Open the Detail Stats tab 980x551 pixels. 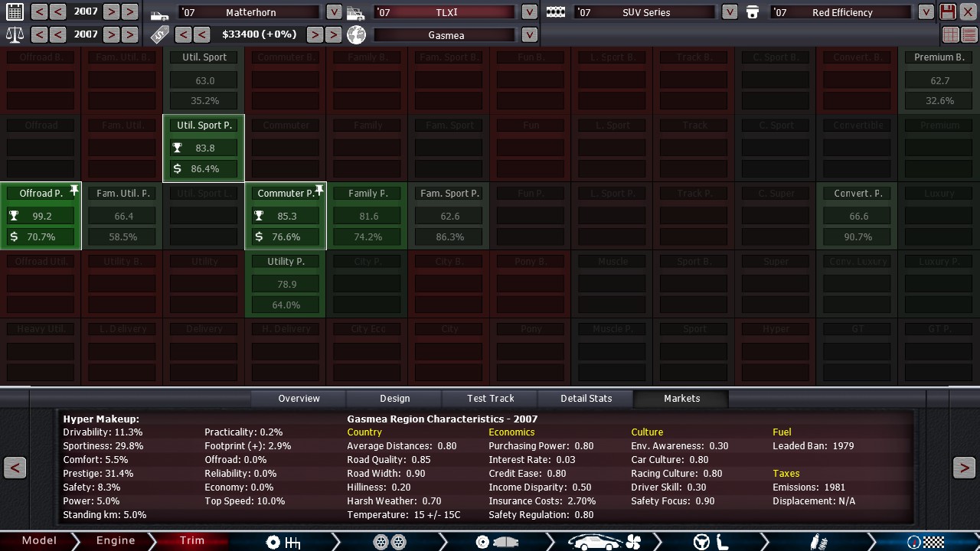(x=586, y=398)
